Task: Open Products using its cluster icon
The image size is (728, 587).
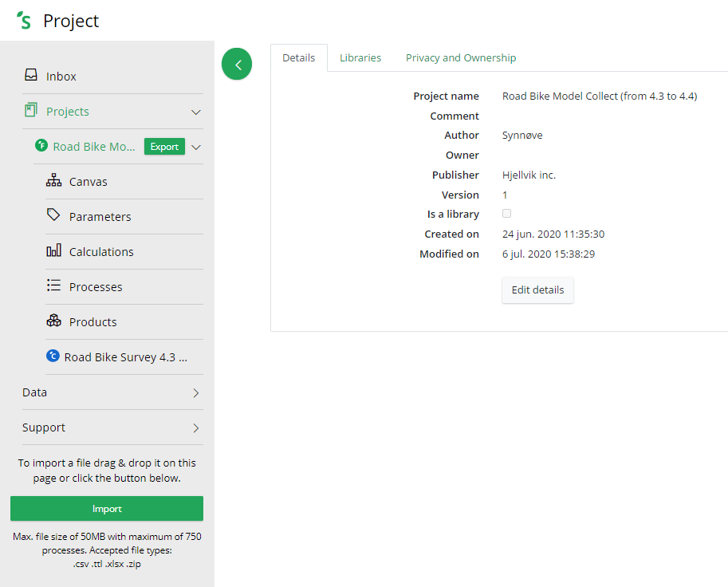Action: [x=53, y=321]
